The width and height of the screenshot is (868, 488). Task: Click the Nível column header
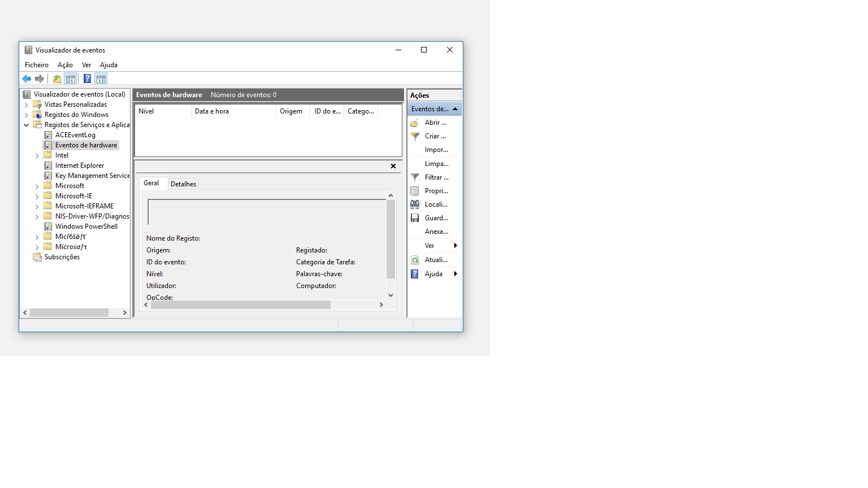click(x=163, y=111)
